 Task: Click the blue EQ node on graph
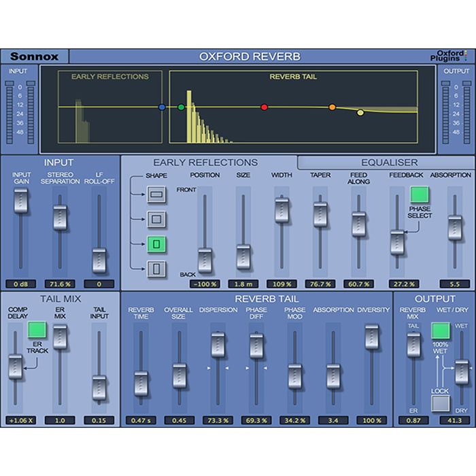coord(162,107)
